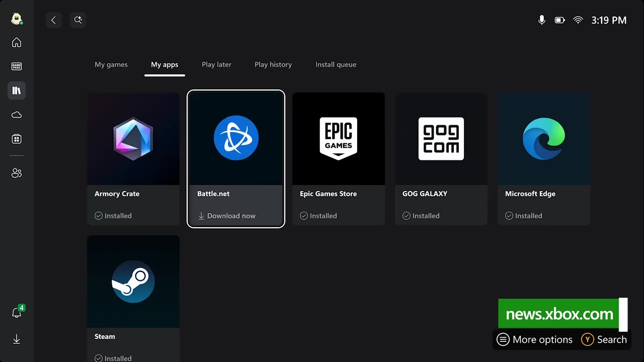Click More options button
This screenshot has width=644, height=362.
(x=535, y=339)
